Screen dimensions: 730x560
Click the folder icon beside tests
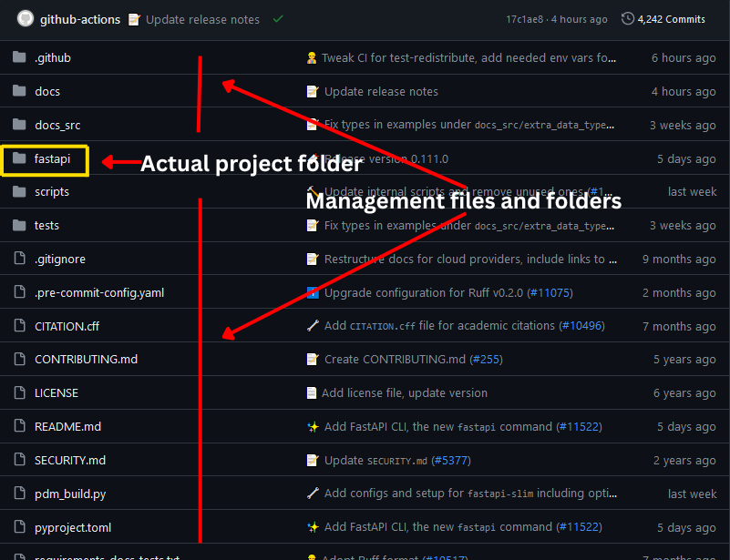click(x=19, y=226)
